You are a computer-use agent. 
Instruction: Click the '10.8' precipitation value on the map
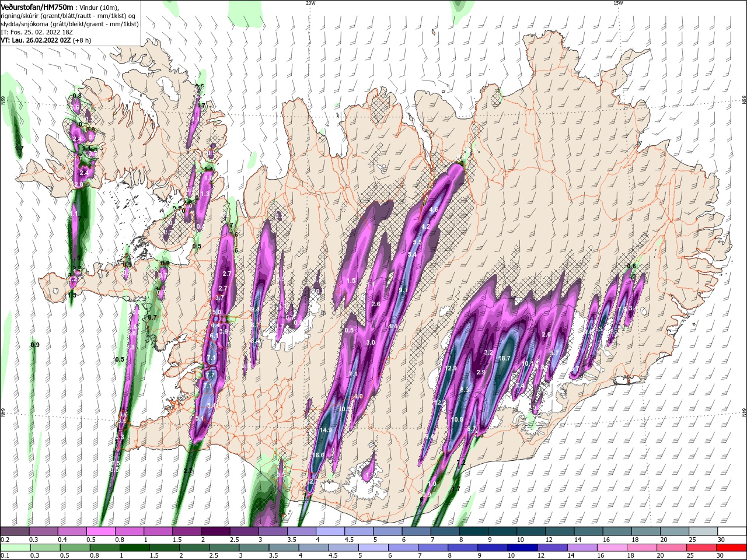[x=457, y=419]
